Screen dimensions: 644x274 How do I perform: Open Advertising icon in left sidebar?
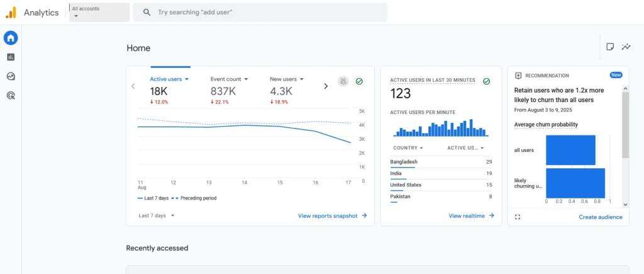point(11,96)
